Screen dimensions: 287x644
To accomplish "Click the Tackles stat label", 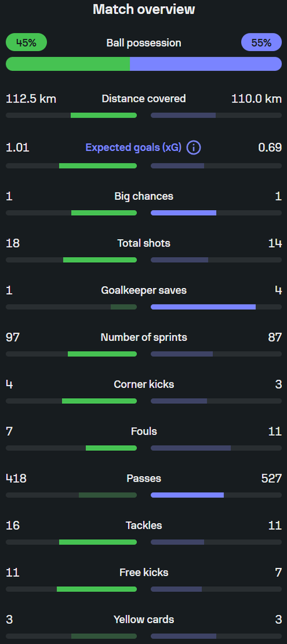I will (144, 525).
